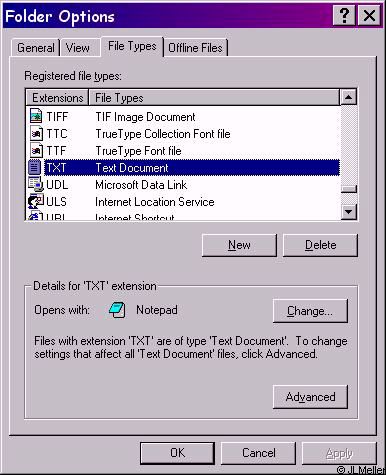Click the Notepad icon in details
Image resolution: width=386 pixels, height=475 pixels.
tap(117, 310)
